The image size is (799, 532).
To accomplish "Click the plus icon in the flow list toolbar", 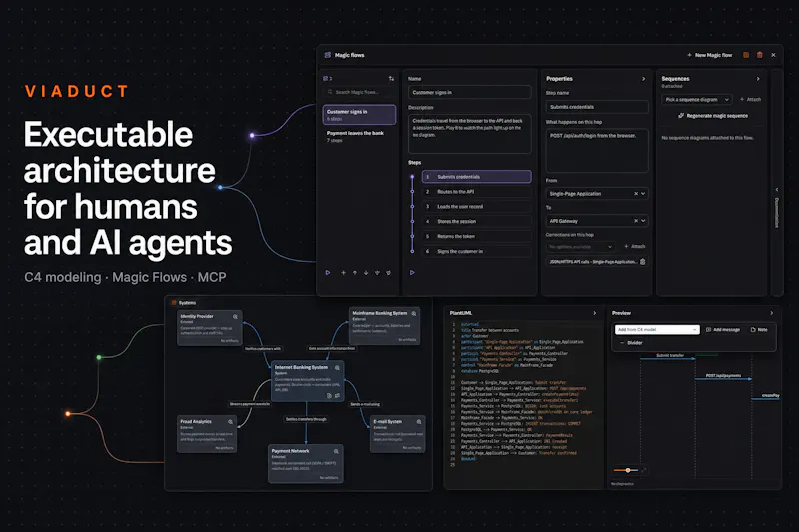I will 343,273.
